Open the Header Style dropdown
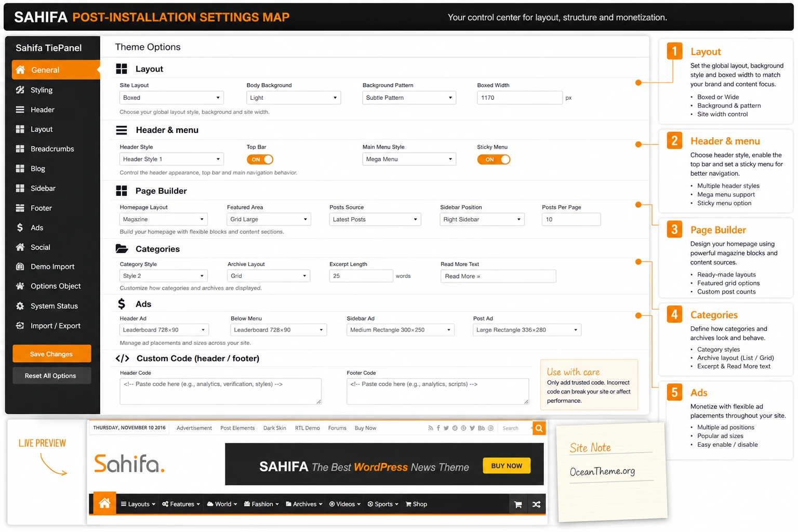This screenshot has width=798, height=532. coord(171,159)
